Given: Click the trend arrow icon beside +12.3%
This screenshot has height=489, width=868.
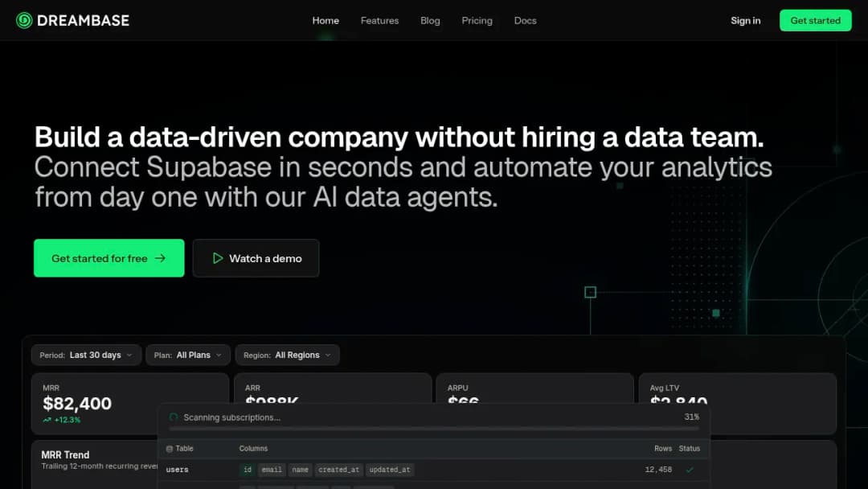Looking at the screenshot, I should click(x=47, y=420).
